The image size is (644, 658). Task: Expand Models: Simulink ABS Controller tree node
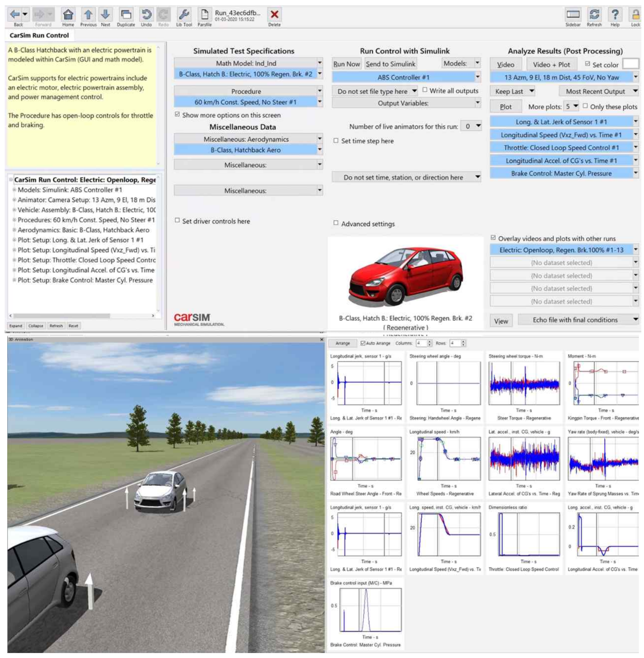click(x=14, y=190)
